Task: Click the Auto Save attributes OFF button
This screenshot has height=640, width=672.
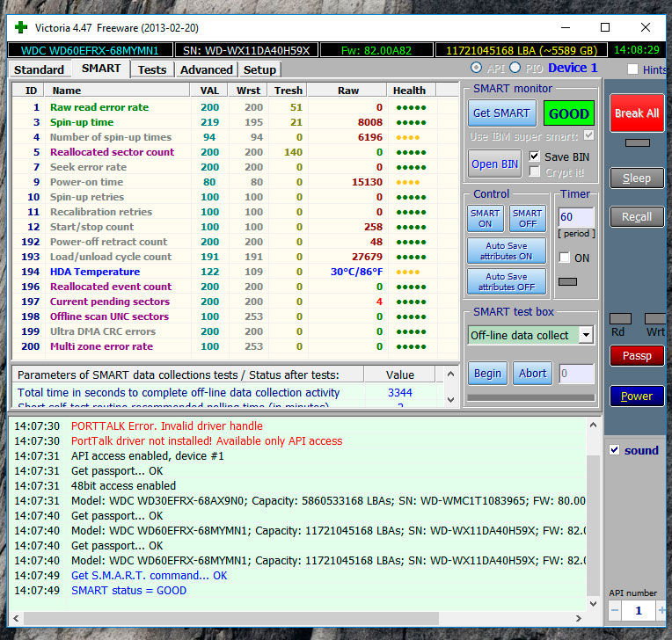Action: [507, 281]
